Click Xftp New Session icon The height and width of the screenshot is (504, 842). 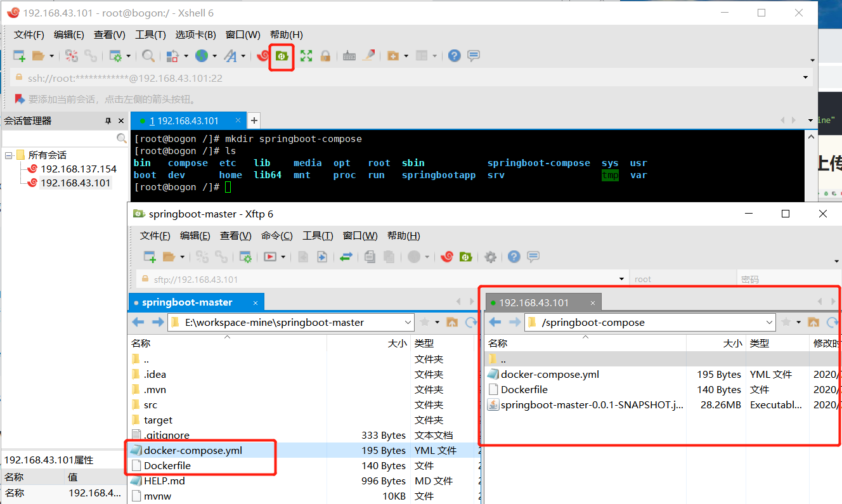[150, 257]
